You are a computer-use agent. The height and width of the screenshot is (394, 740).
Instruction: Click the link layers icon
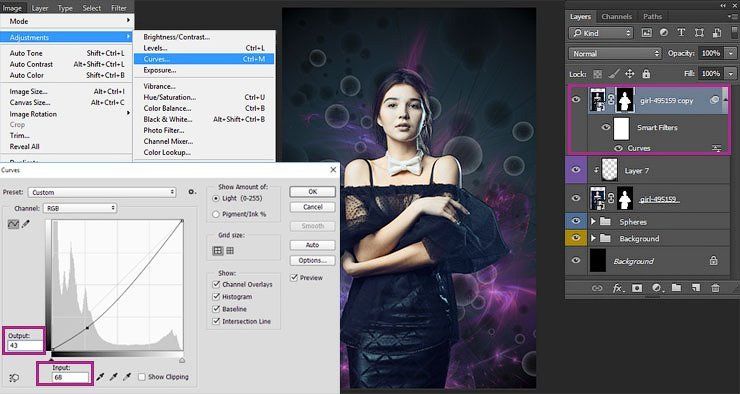tap(597, 288)
